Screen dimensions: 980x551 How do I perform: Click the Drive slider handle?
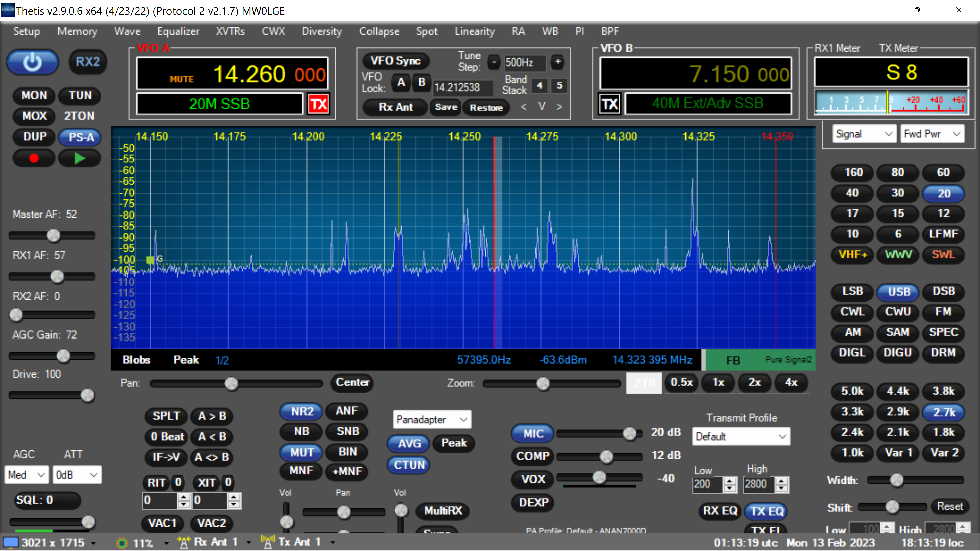point(88,395)
